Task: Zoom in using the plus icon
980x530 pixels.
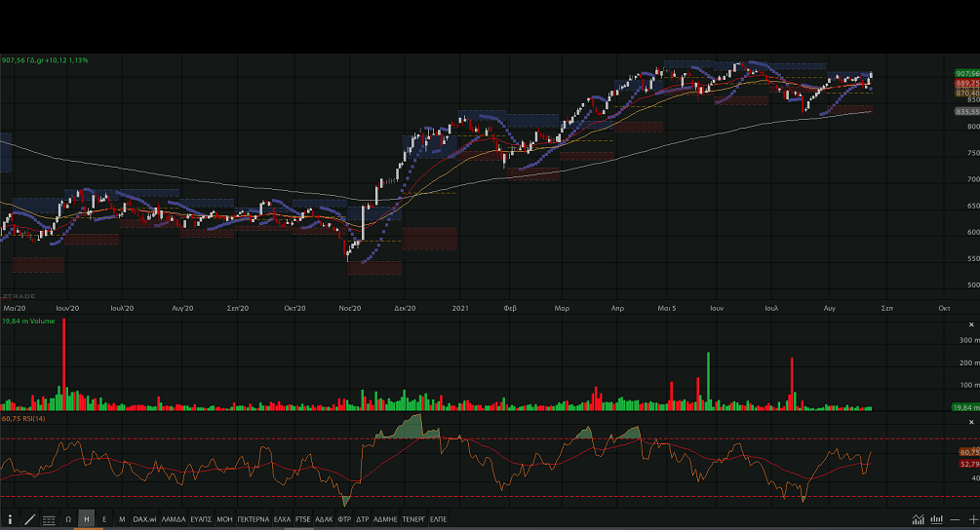Action: click(x=972, y=519)
